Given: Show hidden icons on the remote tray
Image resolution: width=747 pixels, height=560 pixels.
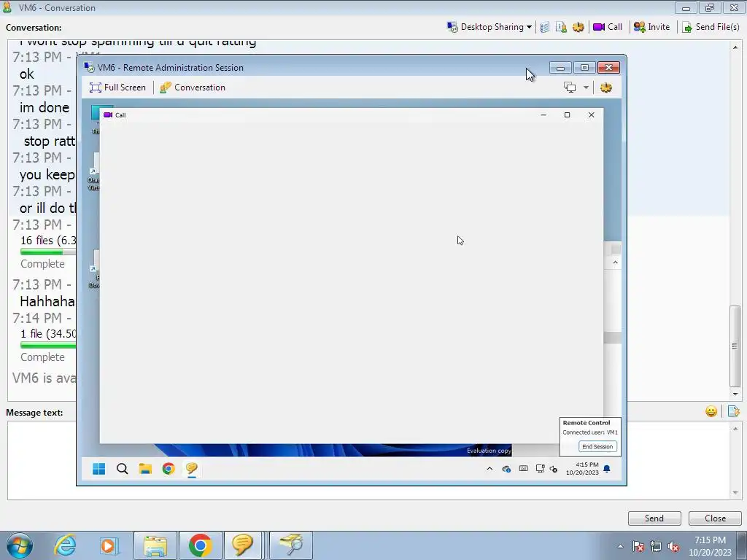Looking at the screenshot, I should pyautogui.click(x=489, y=469).
